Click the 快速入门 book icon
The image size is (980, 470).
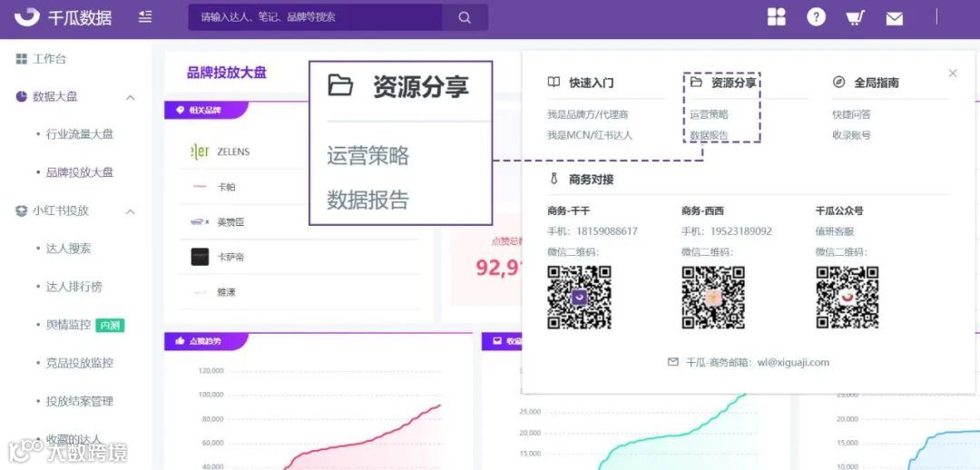pyautogui.click(x=554, y=82)
